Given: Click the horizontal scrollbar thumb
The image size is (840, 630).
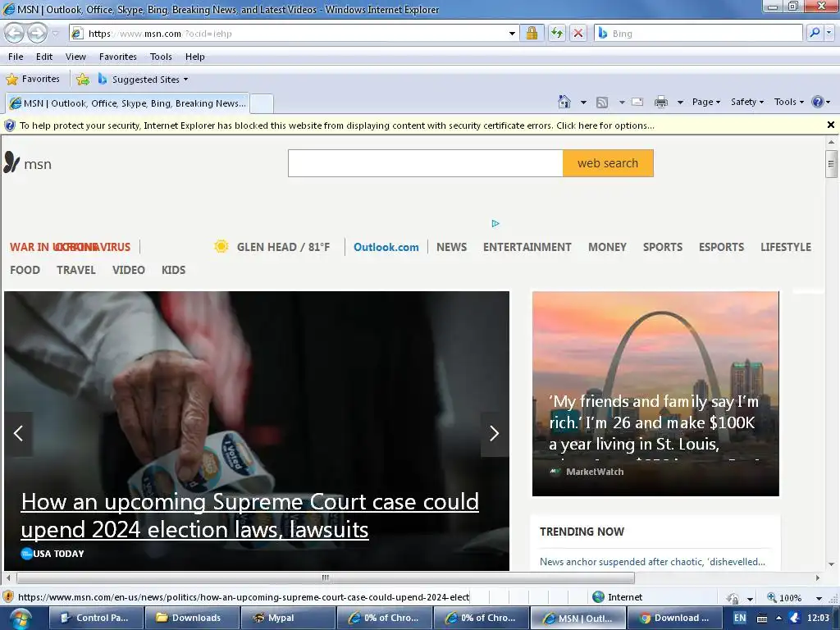Looking at the screenshot, I should click(x=325, y=577).
